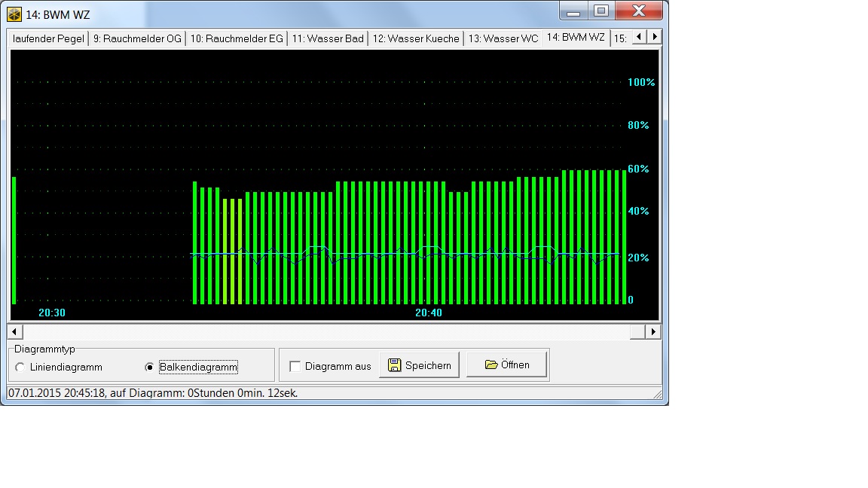The width and height of the screenshot is (868, 488).
Task: Click the application icon in title bar
Action: 14,14
